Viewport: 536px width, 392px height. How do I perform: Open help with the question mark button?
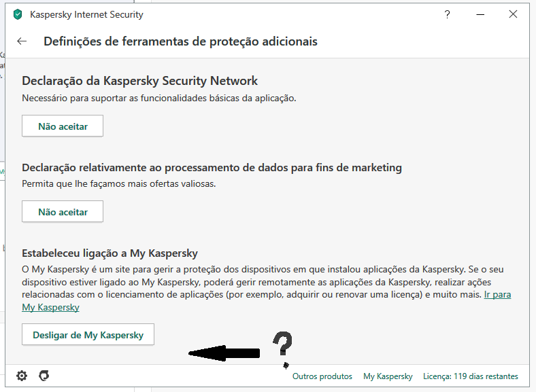click(447, 14)
